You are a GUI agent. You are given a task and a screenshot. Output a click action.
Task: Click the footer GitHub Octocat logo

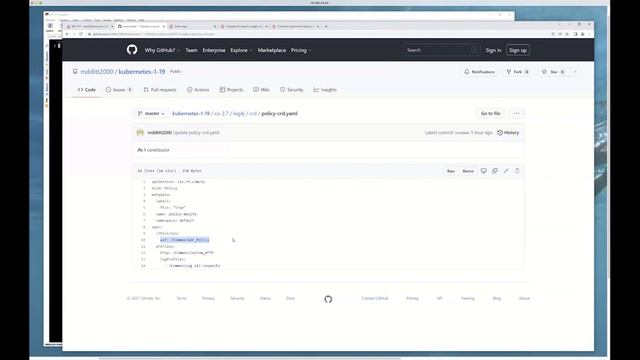(x=328, y=299)
